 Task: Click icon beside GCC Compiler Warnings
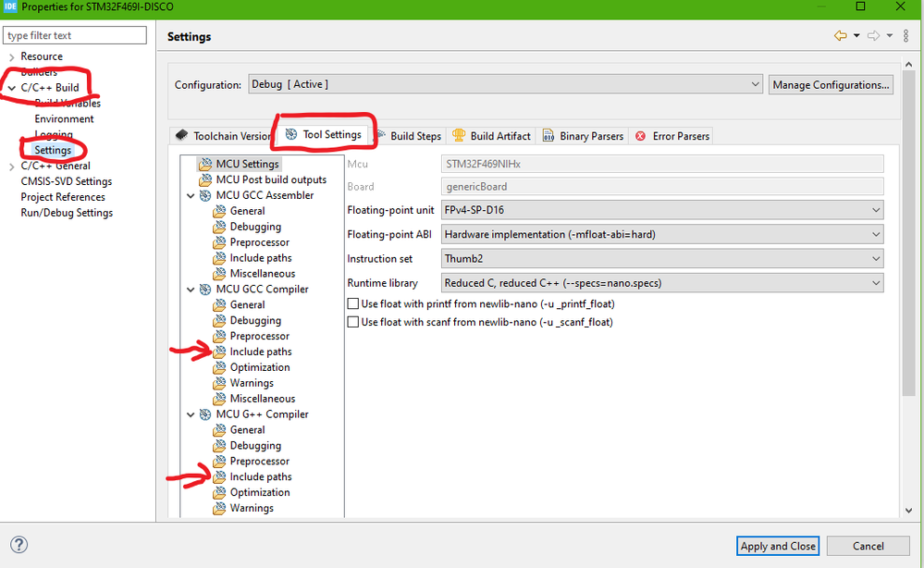[219, 383]
